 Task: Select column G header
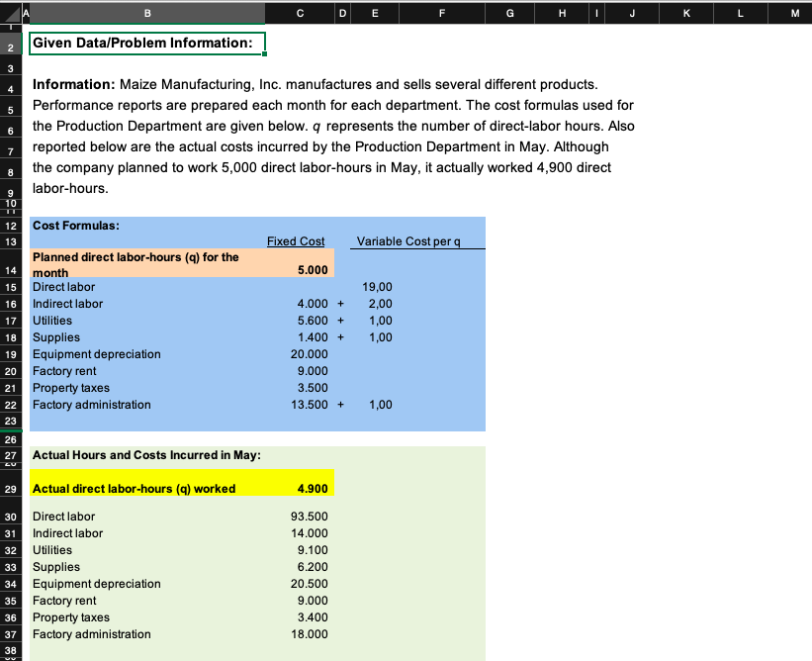[509, 14]
